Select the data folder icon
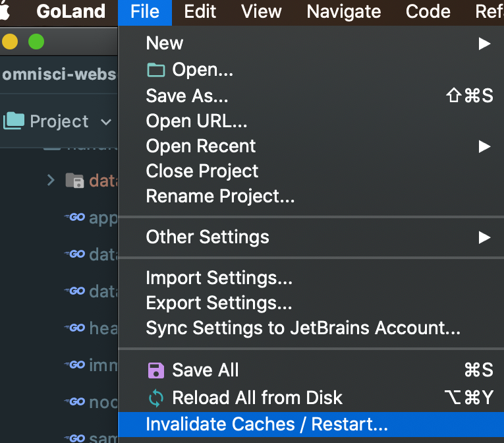504x443 pixels. pyautogui.click(x=74, y=181)
